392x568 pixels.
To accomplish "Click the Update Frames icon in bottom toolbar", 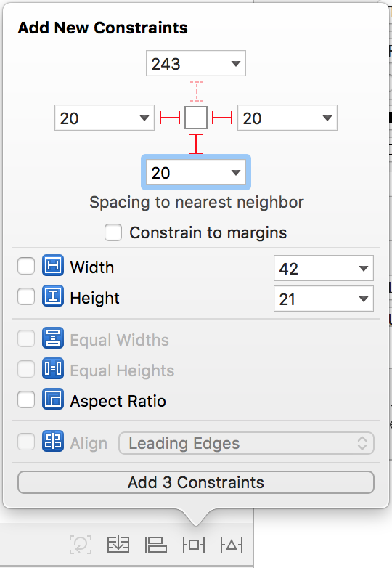I will pos(81,545).
